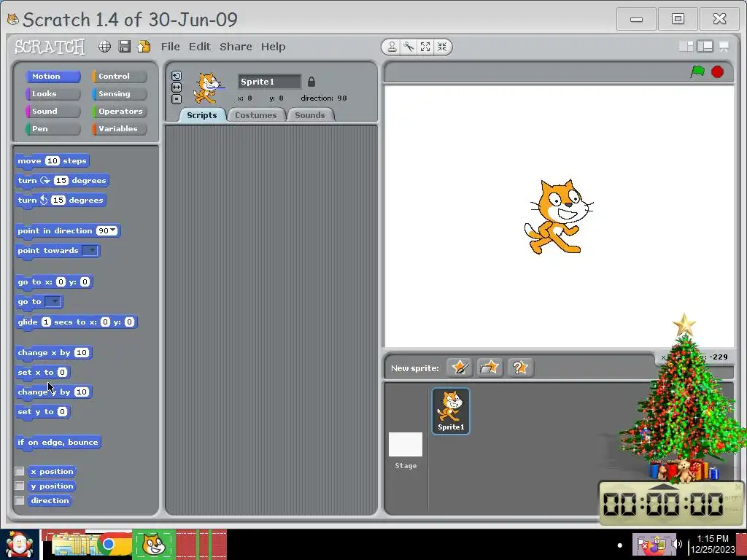Enable the x position checkbox

point(20,471)
